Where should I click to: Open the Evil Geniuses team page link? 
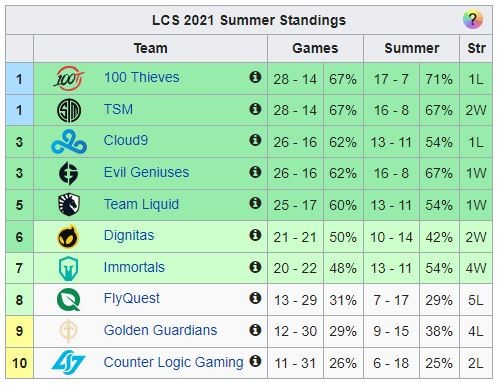coord(146,172)
